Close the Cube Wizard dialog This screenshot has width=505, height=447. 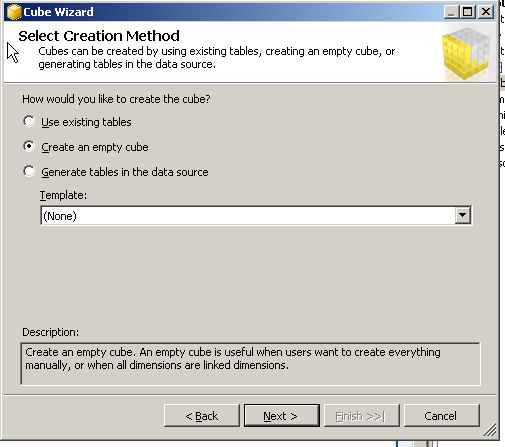(x=486, y=12)
